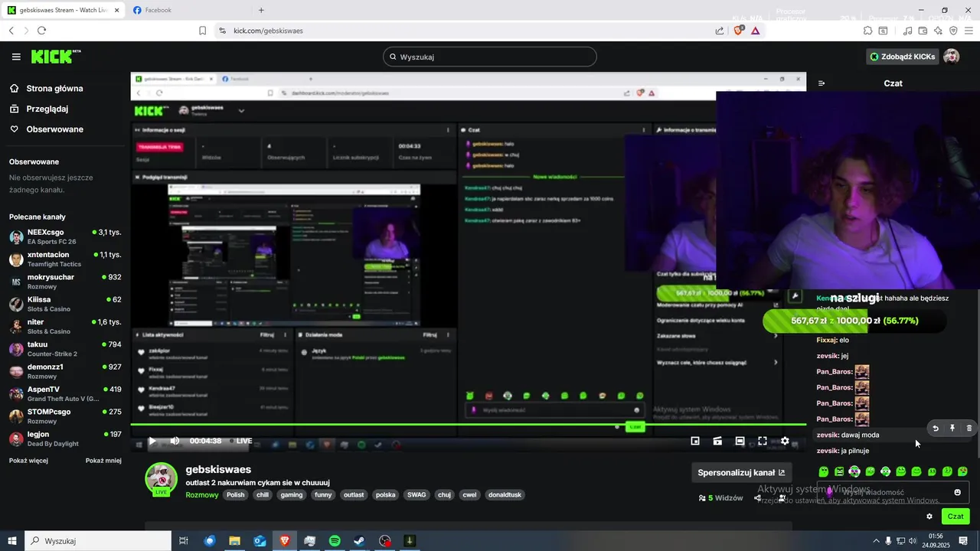Open clip creation icon

pos(717,441)
